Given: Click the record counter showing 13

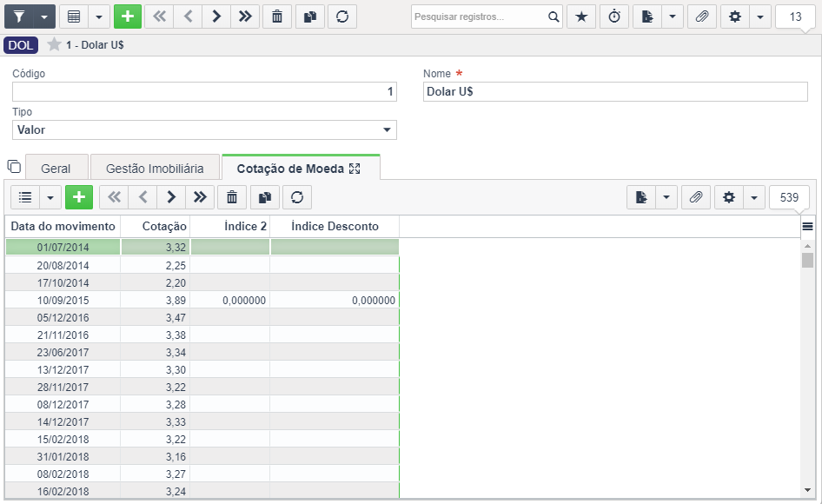Looking at the screenshot, I should tap(795, 17).
